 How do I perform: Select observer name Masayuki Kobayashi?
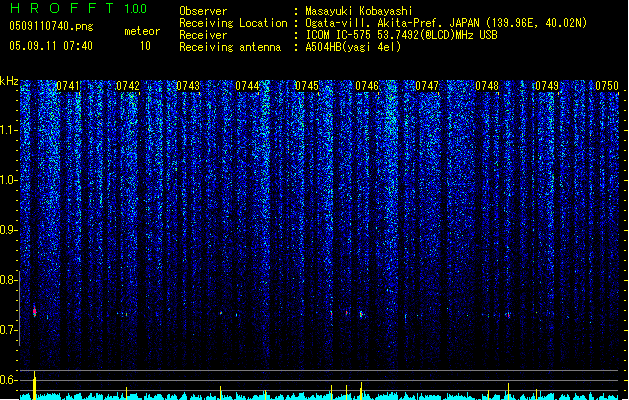pyautogui.click(x=359, y=11)
